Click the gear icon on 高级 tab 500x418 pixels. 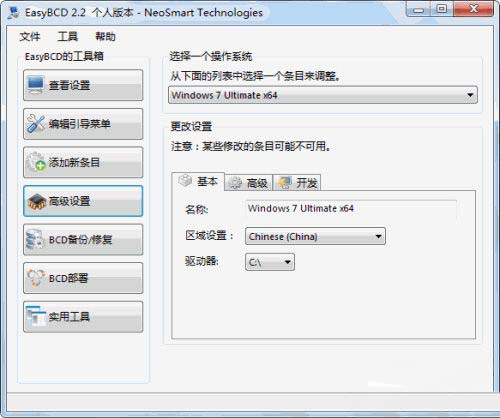click(x=235, y=183)
